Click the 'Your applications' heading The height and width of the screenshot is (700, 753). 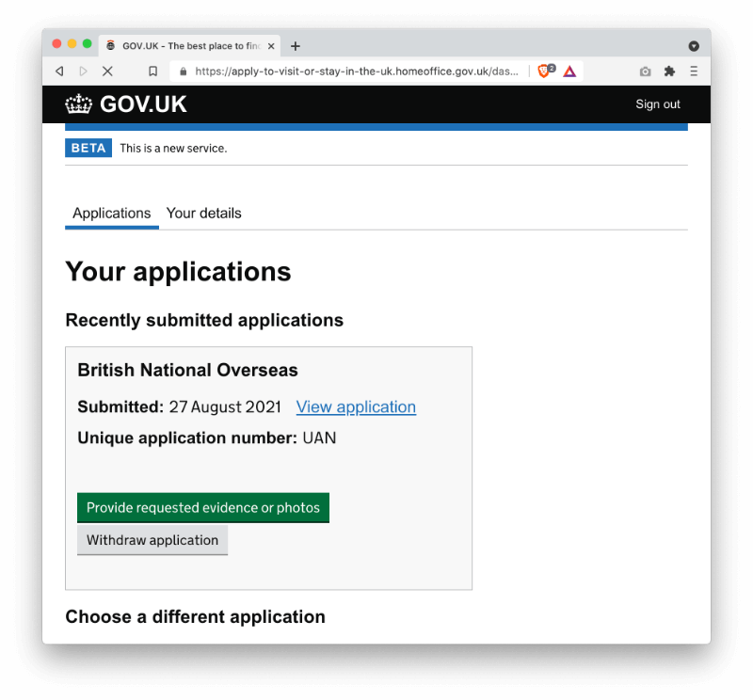coord(178,272)
